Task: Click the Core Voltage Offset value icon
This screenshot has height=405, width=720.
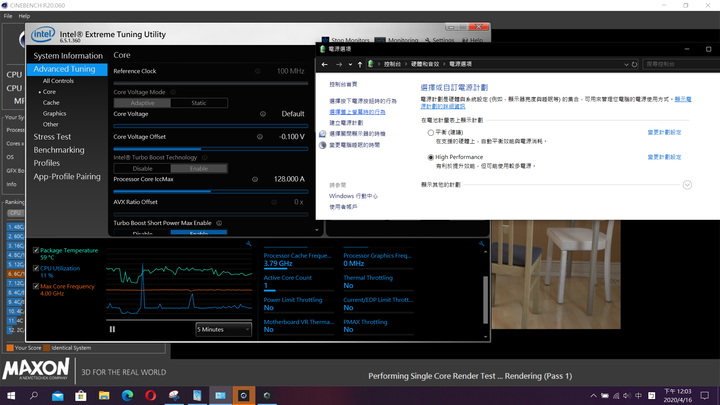Action: (x=260, y=137)
